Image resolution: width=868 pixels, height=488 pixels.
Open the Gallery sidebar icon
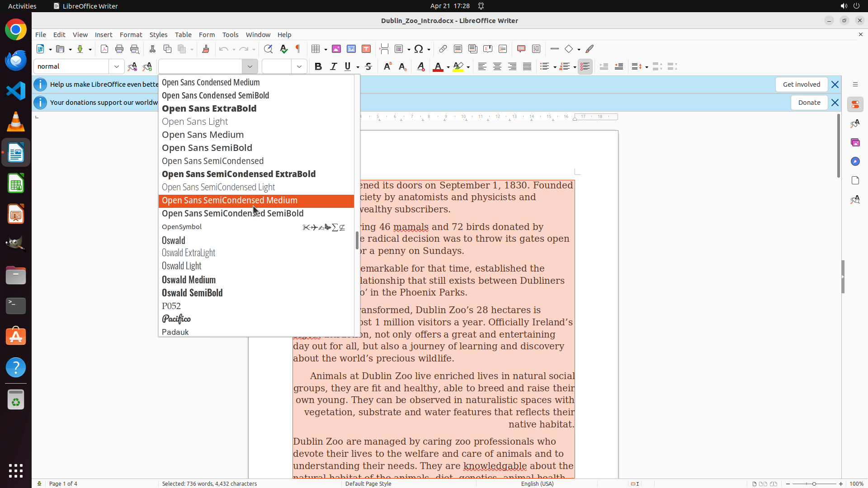[855, 142]
